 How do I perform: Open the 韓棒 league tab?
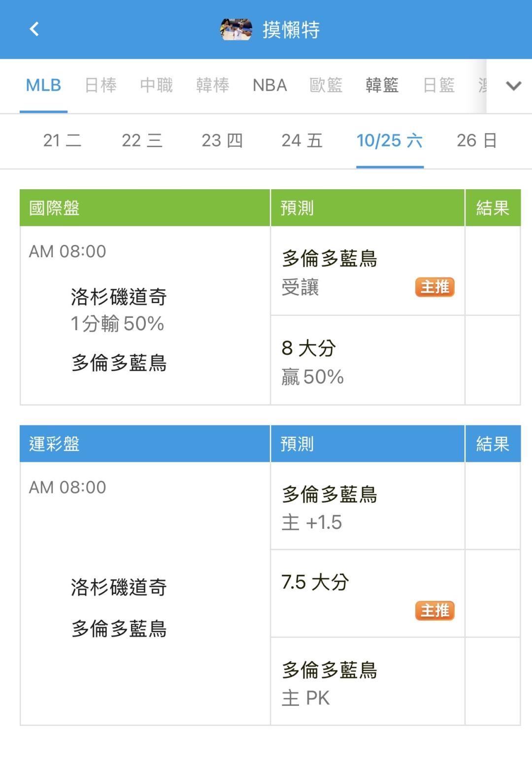[212, 85]
